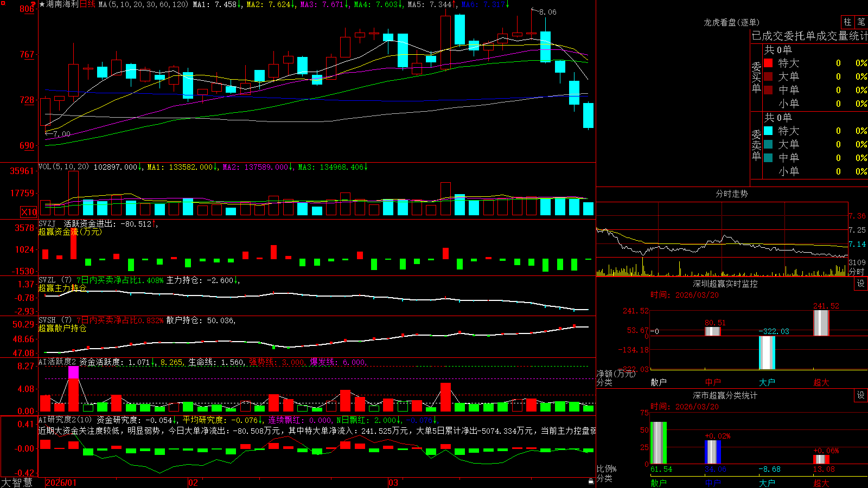The height and width of the screenshot is (488, 868).
Task: Open help via the red question mark icon
Action: [x=34, y=4]
